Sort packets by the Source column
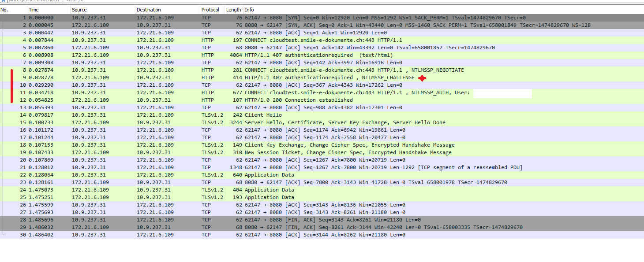This screenshot has height=262, width=644. point(79,9)
